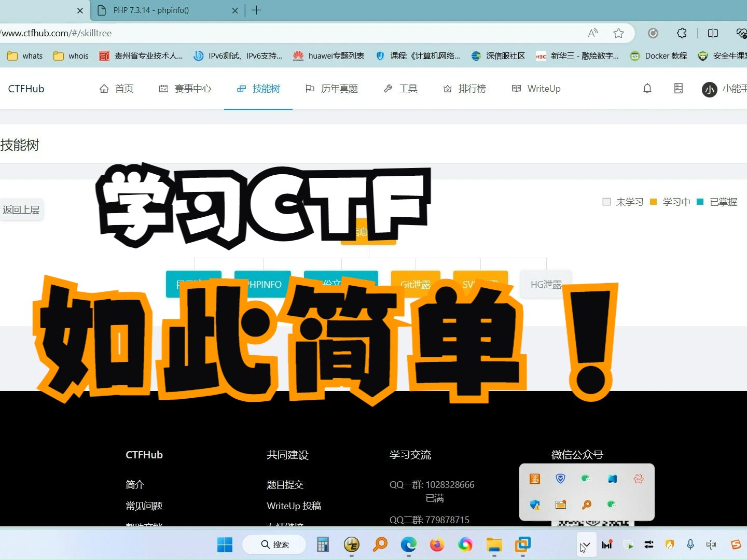
Task: Open the browser Extensions puzzle icon
Action: (682, 33)
